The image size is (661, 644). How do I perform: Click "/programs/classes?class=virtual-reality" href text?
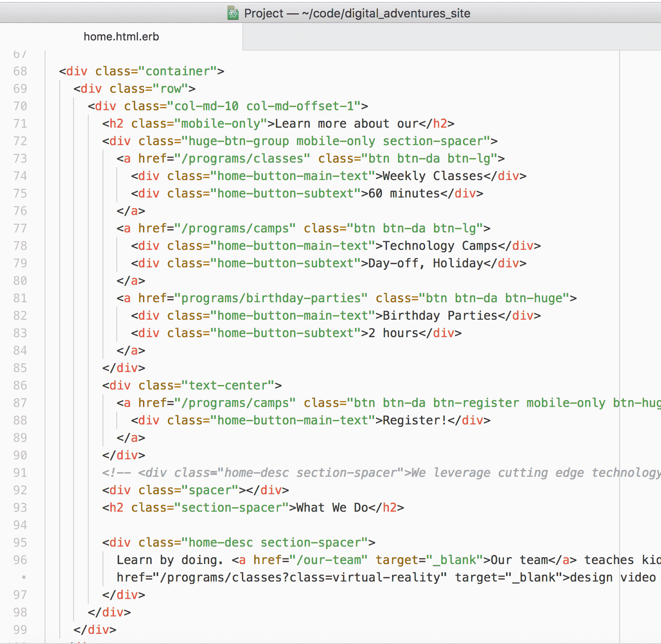pyautogui.click(x=300, y=577)
